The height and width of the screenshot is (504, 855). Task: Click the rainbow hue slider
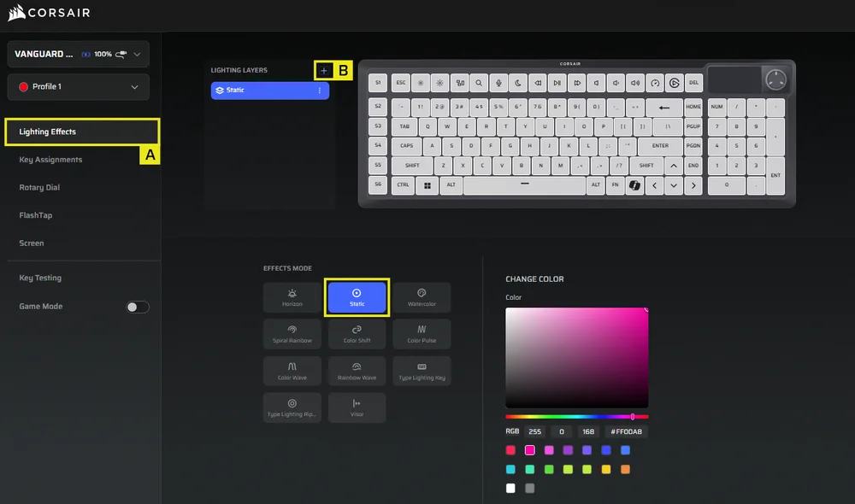point(577,417)
